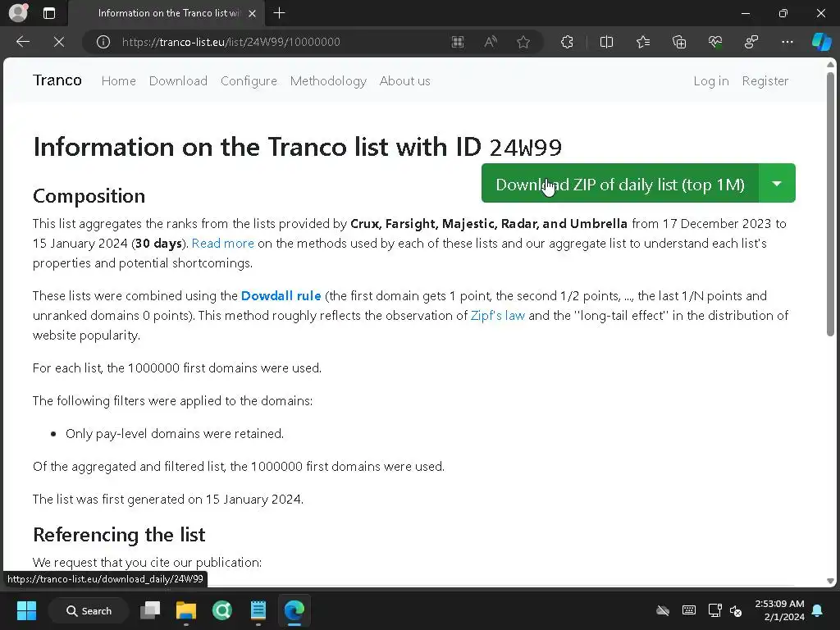Click the scrollbar down arrow
The image size is (840, 630).
[x=830, y=581]
